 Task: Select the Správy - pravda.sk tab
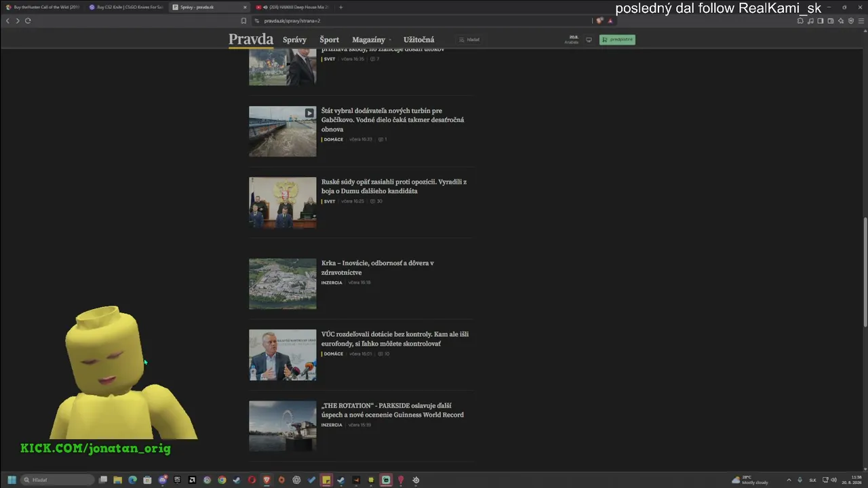(209, 7)
